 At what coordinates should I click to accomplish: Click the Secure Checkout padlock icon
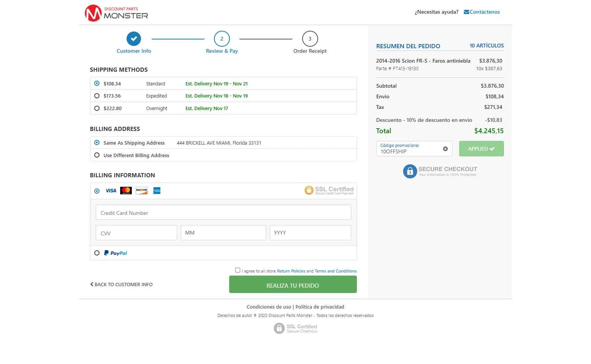(x=410, y=172)
